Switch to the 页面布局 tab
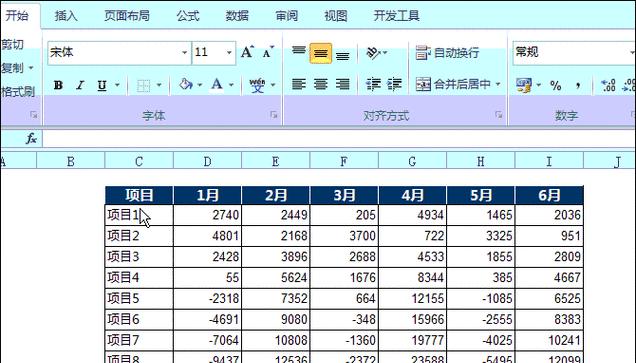636x363 pixels. click(x=127, y=16)
